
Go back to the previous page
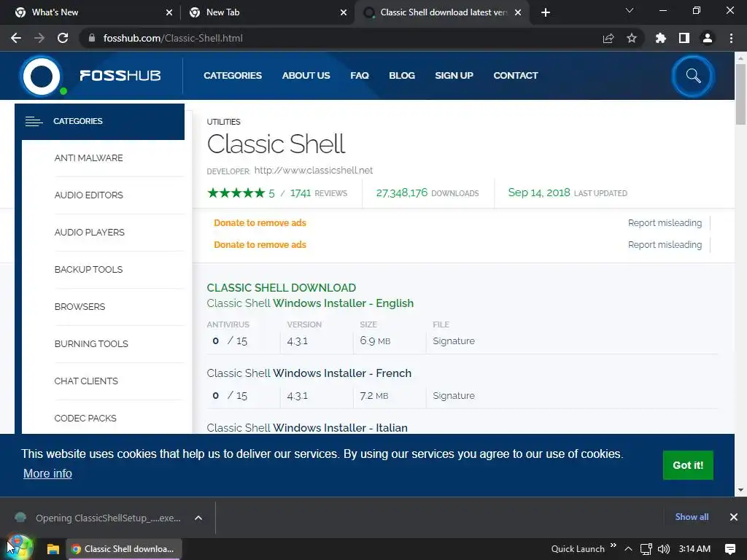(16, 38)
